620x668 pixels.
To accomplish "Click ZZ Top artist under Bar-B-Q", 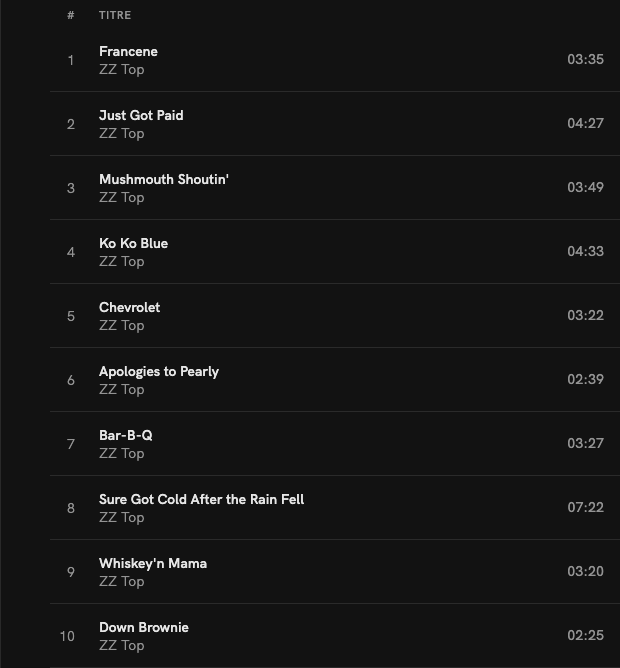I will click(x=122, y=454).
